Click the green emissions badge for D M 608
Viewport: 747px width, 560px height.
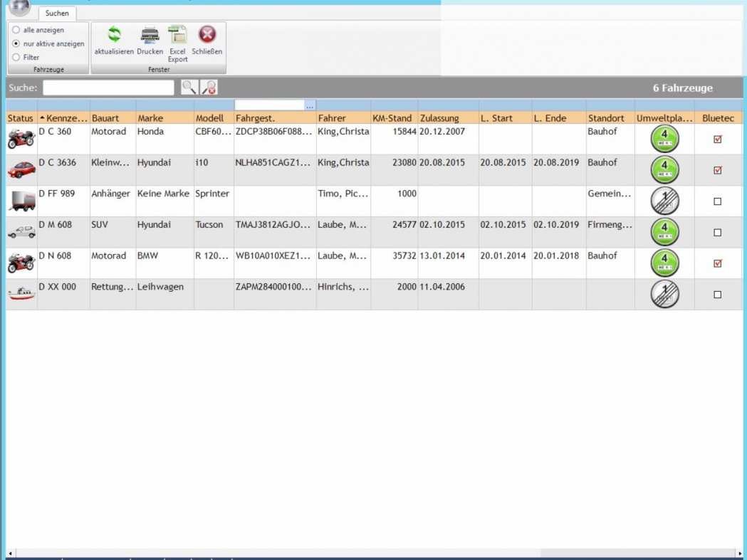[x=664, y=232]
